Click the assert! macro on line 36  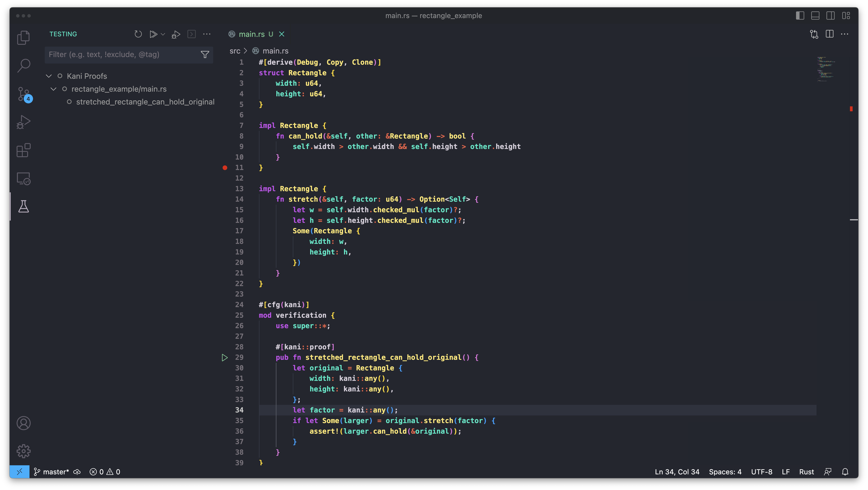[324, 431]
